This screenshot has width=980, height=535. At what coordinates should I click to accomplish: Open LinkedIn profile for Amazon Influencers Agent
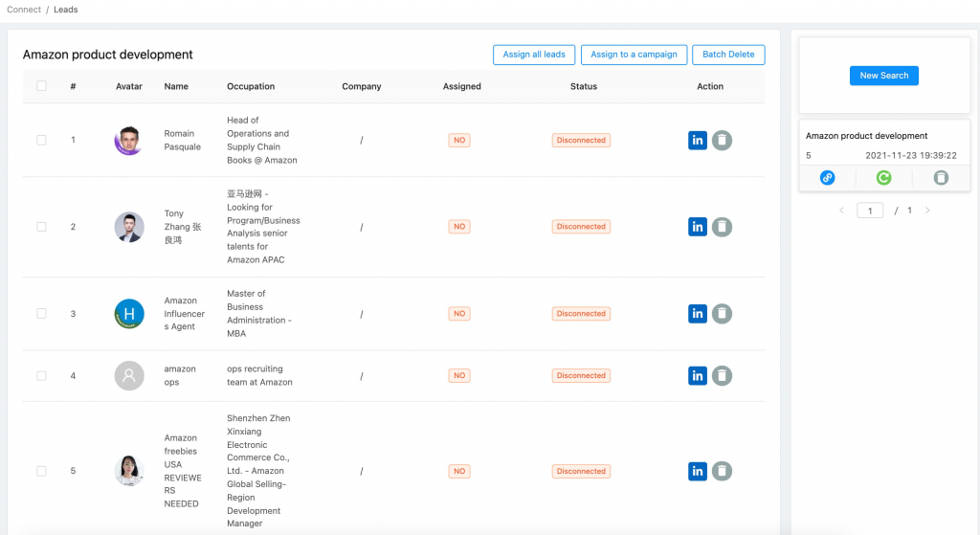(698, 314)
